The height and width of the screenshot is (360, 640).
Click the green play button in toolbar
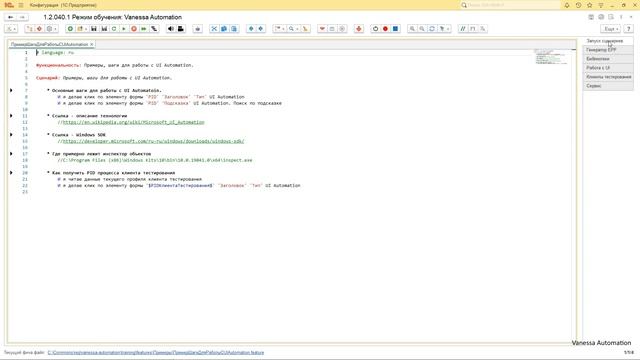(124, 29)
